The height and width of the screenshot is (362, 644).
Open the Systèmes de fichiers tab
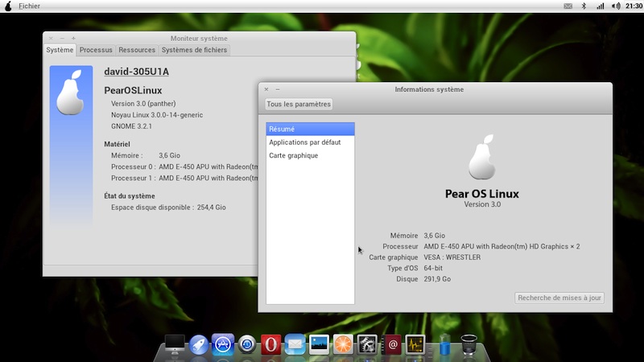[x=194, y=50]
